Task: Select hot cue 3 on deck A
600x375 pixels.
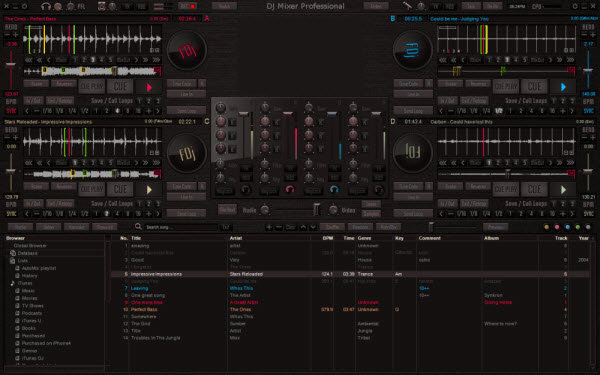Action: point(93,60)
